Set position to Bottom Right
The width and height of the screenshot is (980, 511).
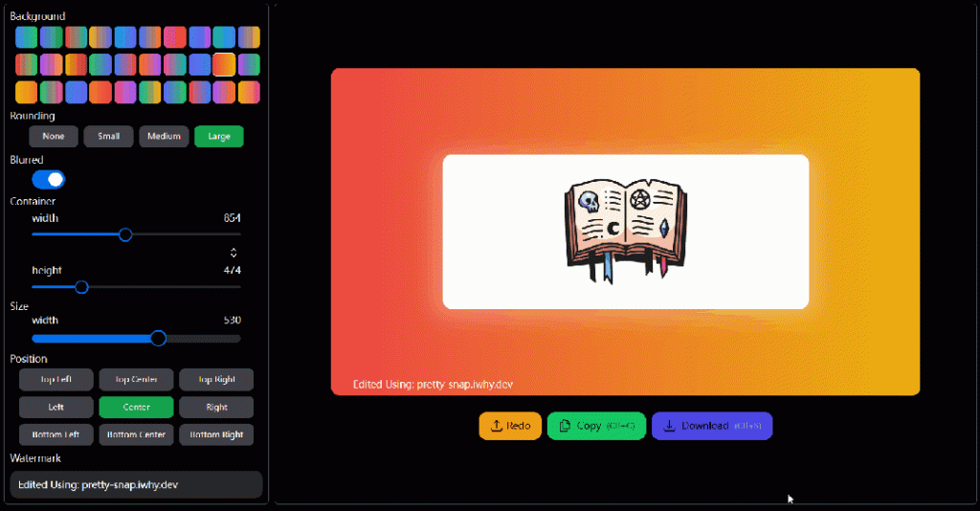coord(216,434)
